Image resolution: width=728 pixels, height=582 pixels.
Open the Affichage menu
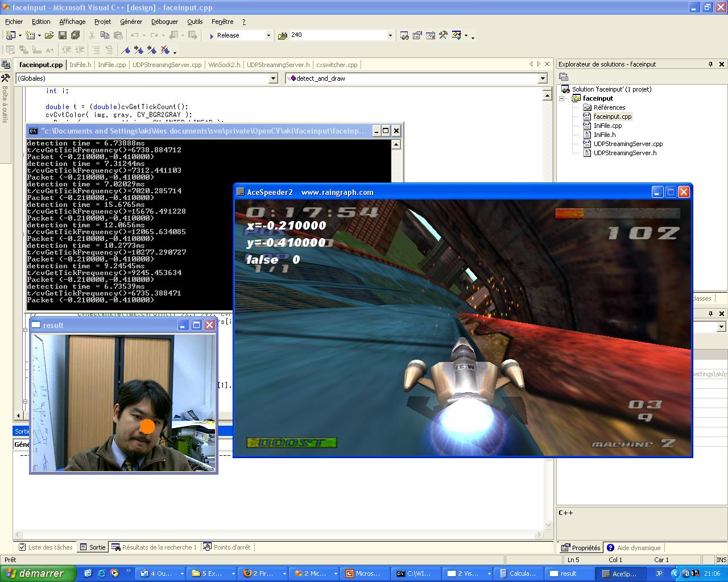point(72,22)
